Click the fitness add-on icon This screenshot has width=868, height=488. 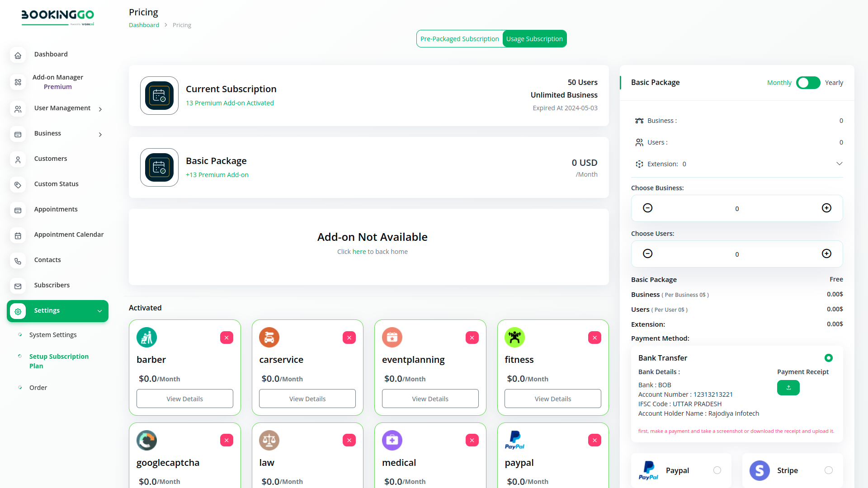pyautogui.click(x=514, y=338)
